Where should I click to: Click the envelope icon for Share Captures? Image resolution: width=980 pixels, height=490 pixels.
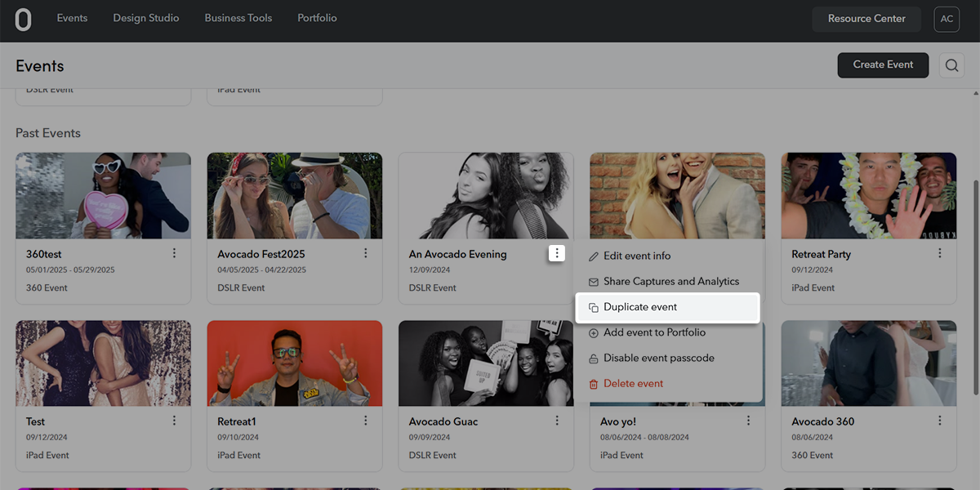(x=594, y=282)
